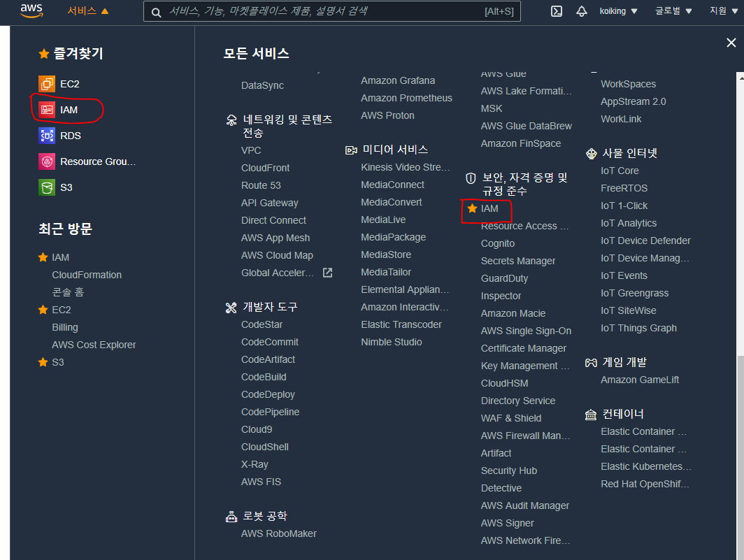Click the Internet of Things category icon
Image resolution: width=744 pixels, height=560 pixels.
click(592, 153)
